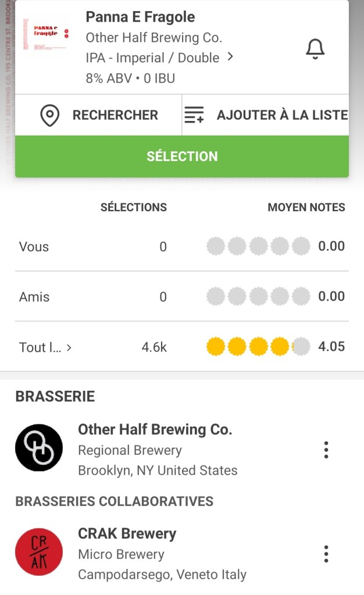Tap the add-to-list icon
The height and width of the screenshot is (595, 364).
click(194, 115)
